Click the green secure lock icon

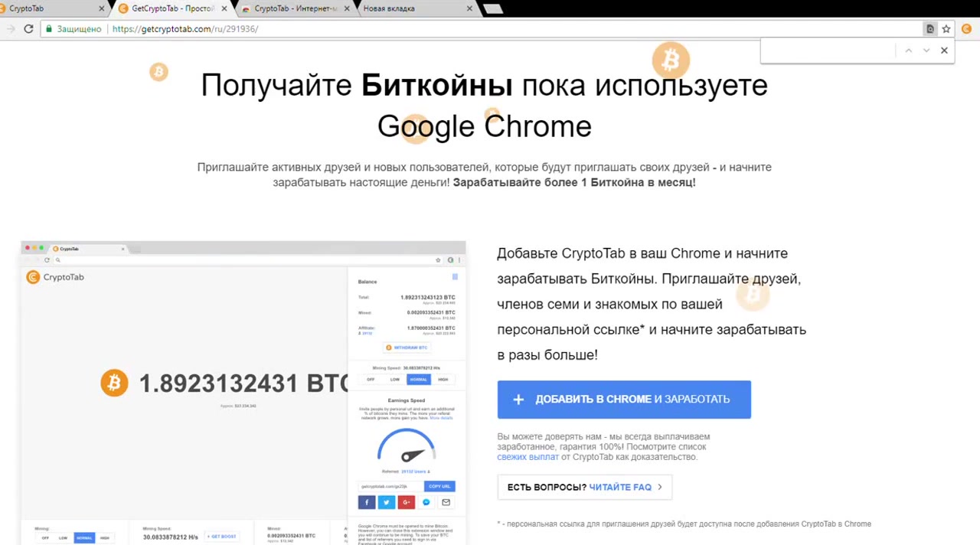[49, 29]
